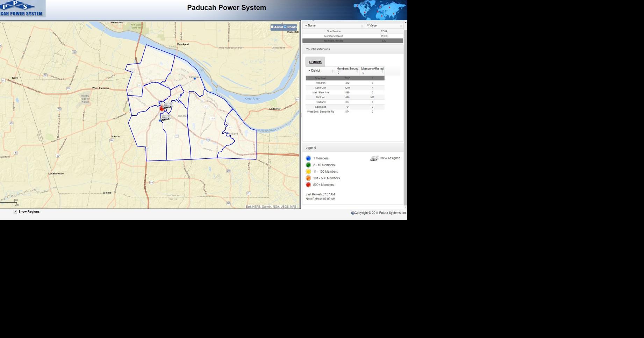Click the yellow 11 - 100 Members legend icon
This screenshot has height=338, width=644.
(308, 171)
